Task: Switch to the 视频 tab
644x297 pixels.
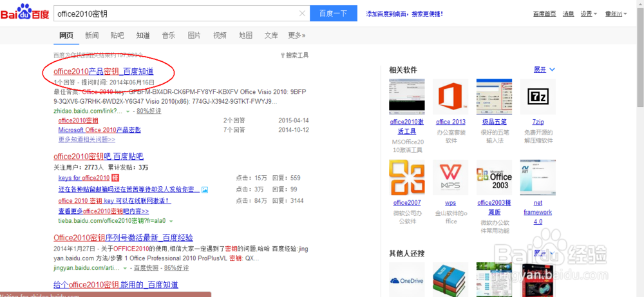Action: tap(220, 35)
